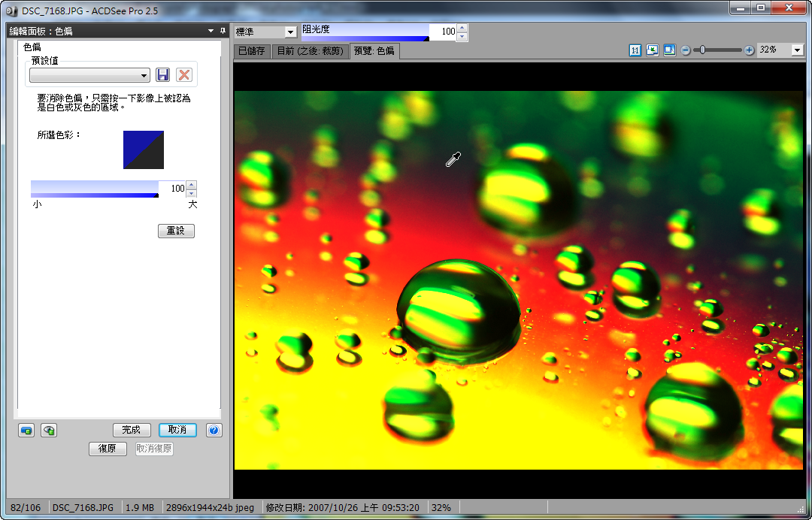Switch to the 已儲存 tab
This screenshot has height=520, width=812.
tap(252, 51)
